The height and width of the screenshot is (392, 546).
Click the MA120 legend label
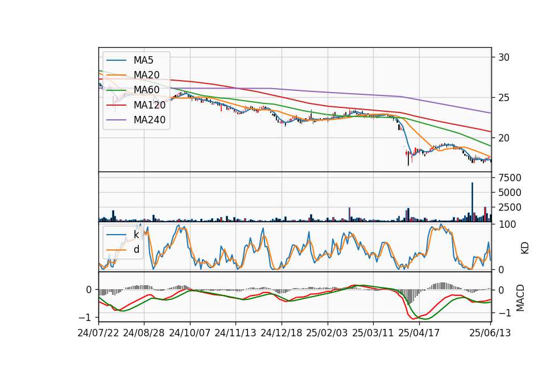click(150, 105)
